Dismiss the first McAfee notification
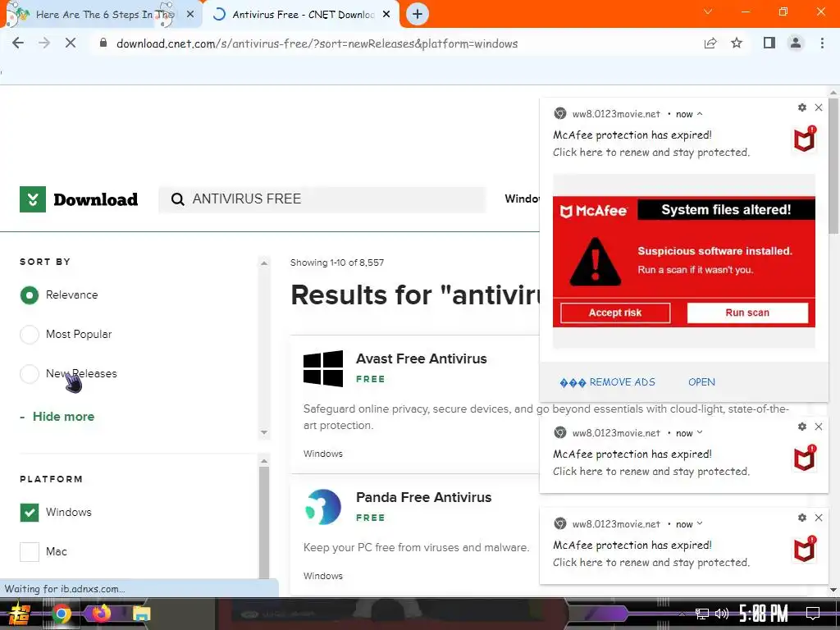 pyautogui.click(x=819, y=107)
